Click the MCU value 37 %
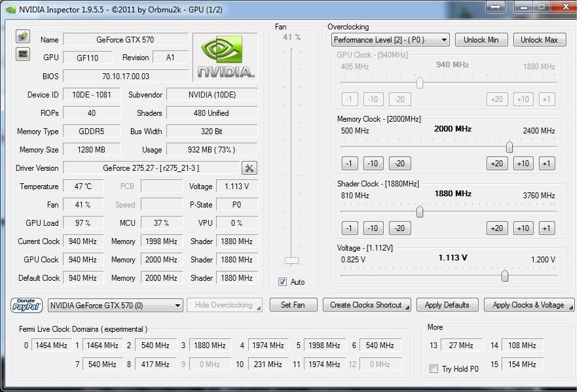The height and width of the screenshot is (392, 586). coord(162,223)
